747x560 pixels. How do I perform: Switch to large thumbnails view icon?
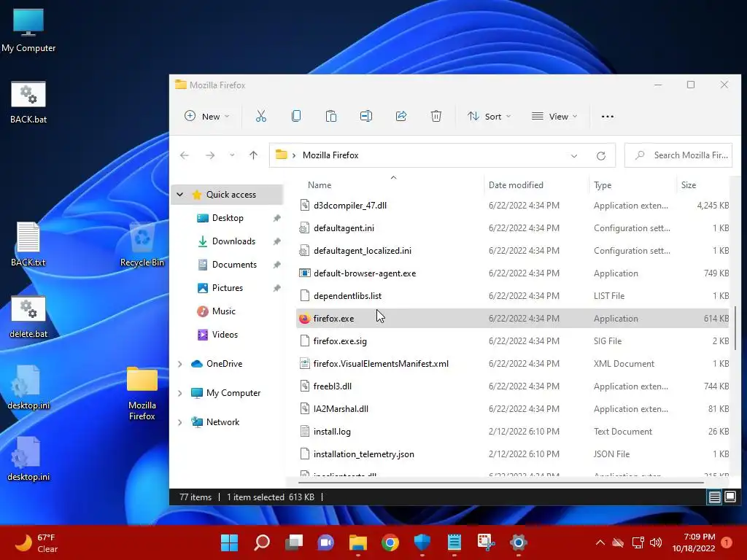[x=729, y=497]
